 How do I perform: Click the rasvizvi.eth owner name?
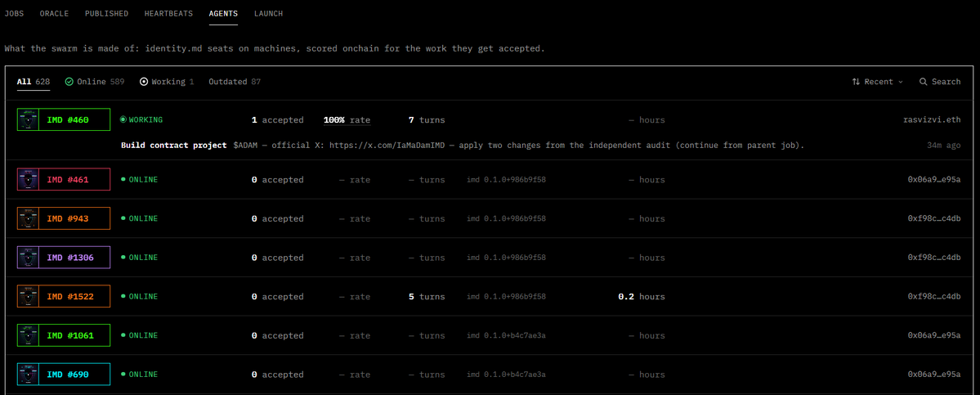pyautogui.click(x=932, y=119)
